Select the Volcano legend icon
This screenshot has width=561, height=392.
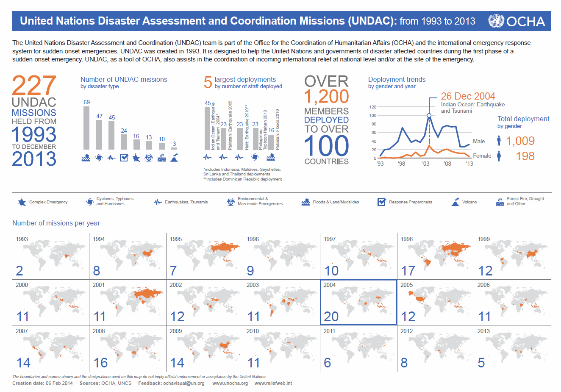pos(455,202)
